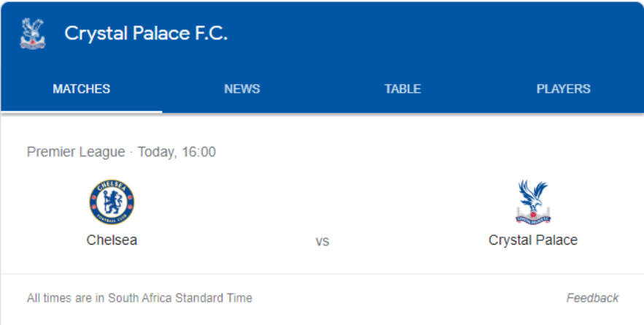Switch to the Matches tab
This screenshot has width=644, height=325.
(x=81, y=89)
